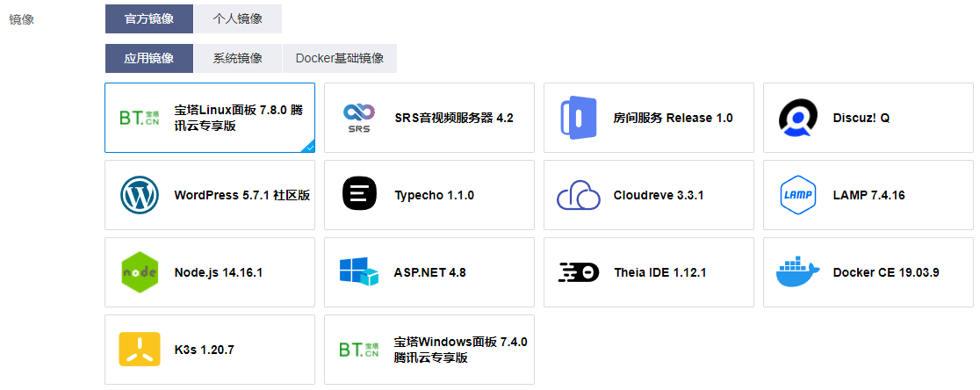
Task: Pick 房间服务 Release 1.0 label
Action: pos(674,118)
